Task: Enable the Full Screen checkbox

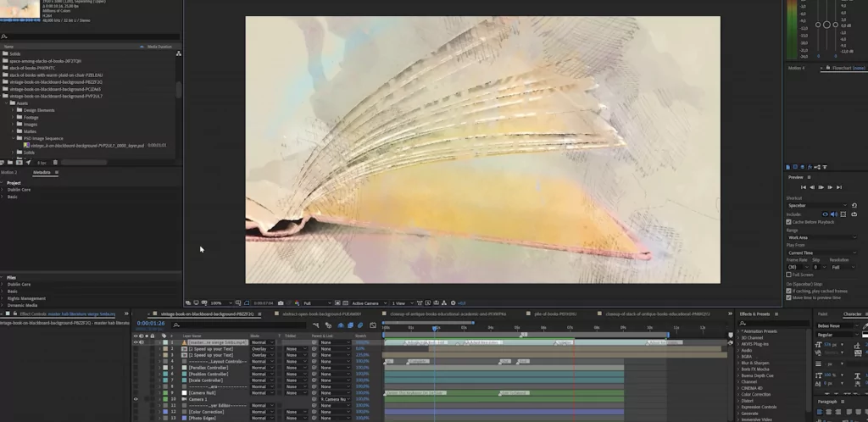Action: [789, 275]
